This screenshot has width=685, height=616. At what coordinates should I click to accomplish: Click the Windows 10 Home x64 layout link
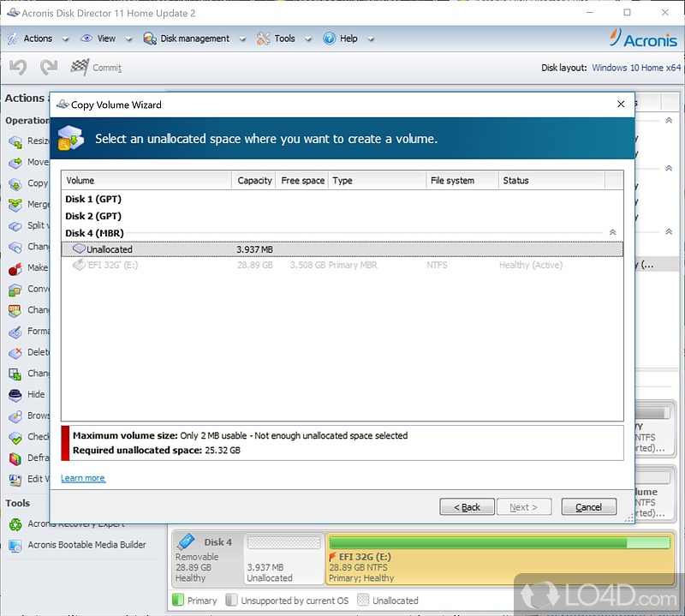point(636,68)
